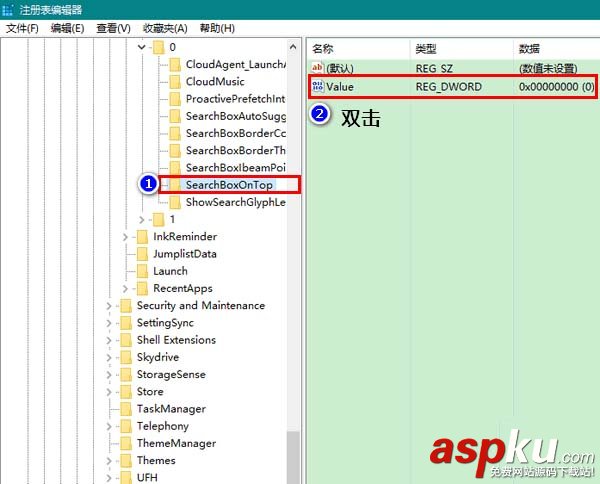
Task: Click the SearchBoxBorderTh folder icon
Action: pos(175,151)
